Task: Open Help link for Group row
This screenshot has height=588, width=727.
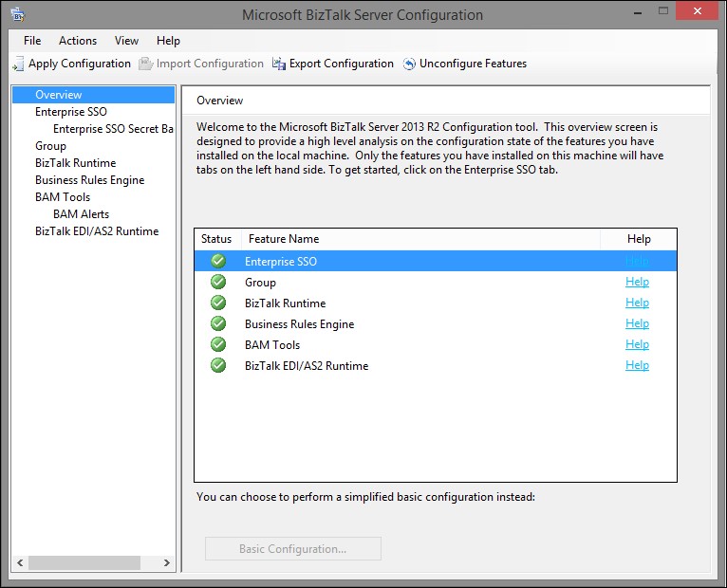Action: click(x=637, y=282)
